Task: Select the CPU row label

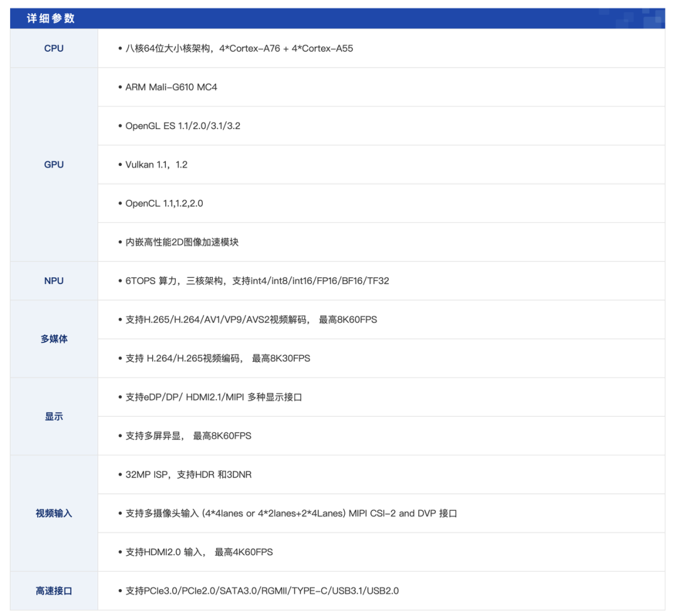Action: coord(54,48)
